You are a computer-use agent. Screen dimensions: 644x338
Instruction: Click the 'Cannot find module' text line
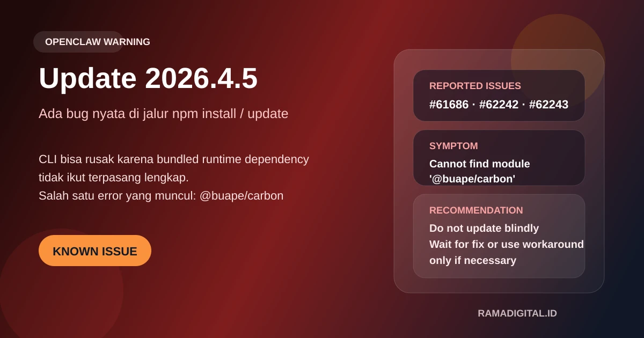pos(479,164)
